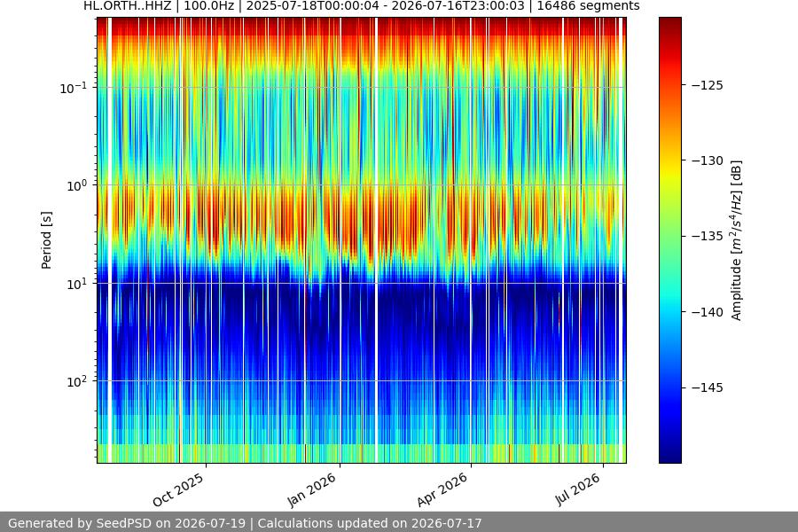Click the 10² period axis tick label
The width and height of the screenshot is (798, 532).
[x=77, y=381]
